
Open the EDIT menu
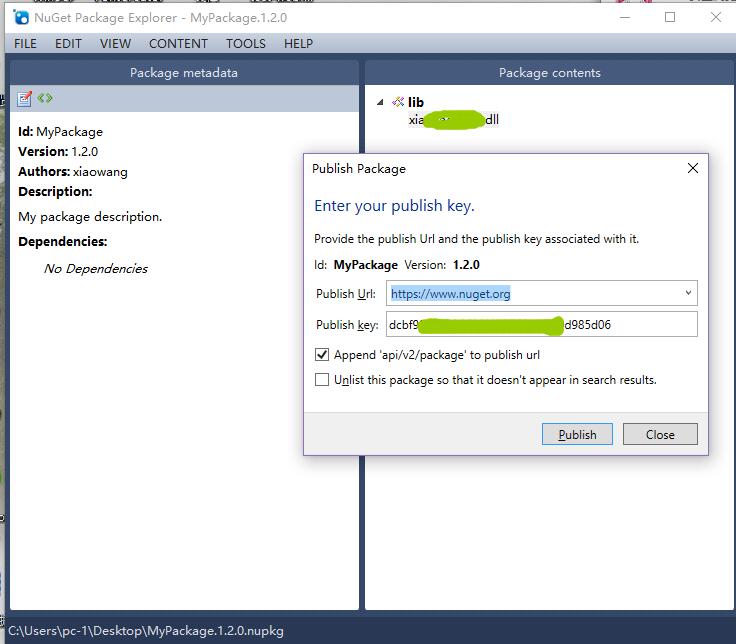(x=68, y=44)
